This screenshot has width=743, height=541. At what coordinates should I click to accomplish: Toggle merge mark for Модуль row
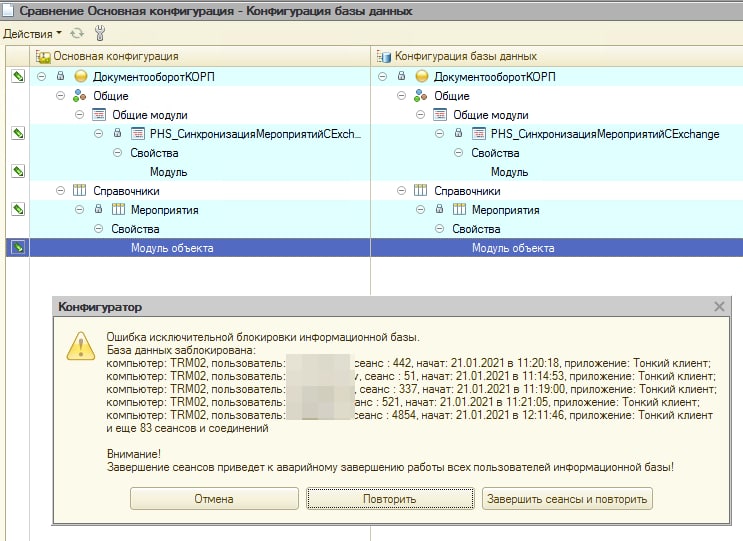point(18,171)
